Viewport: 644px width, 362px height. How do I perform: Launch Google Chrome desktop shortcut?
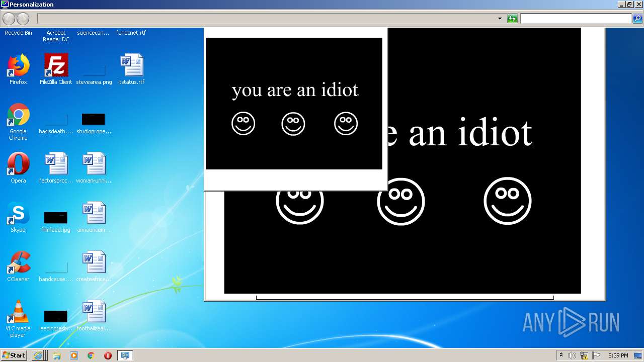[18, 121]
